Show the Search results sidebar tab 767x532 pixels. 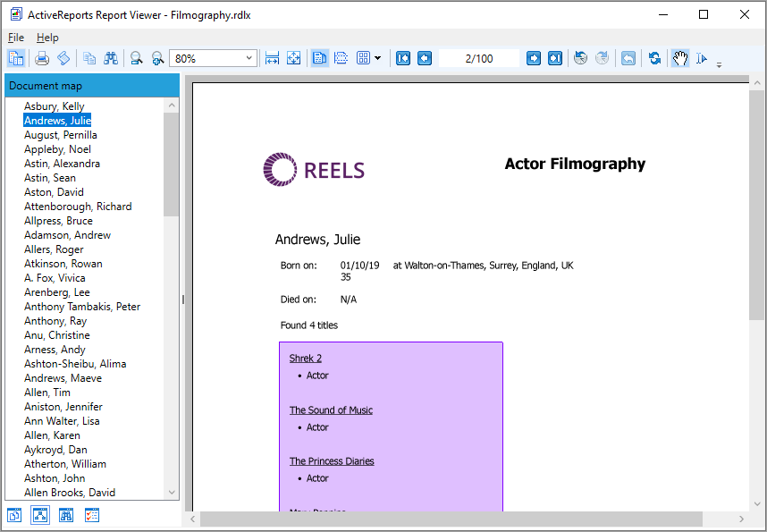[65, 515]
